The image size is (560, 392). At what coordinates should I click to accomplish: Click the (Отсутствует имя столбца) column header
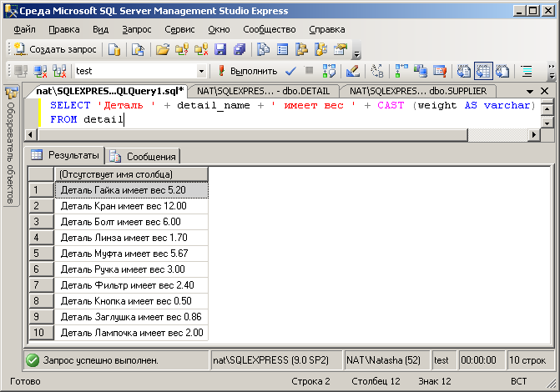131,174
